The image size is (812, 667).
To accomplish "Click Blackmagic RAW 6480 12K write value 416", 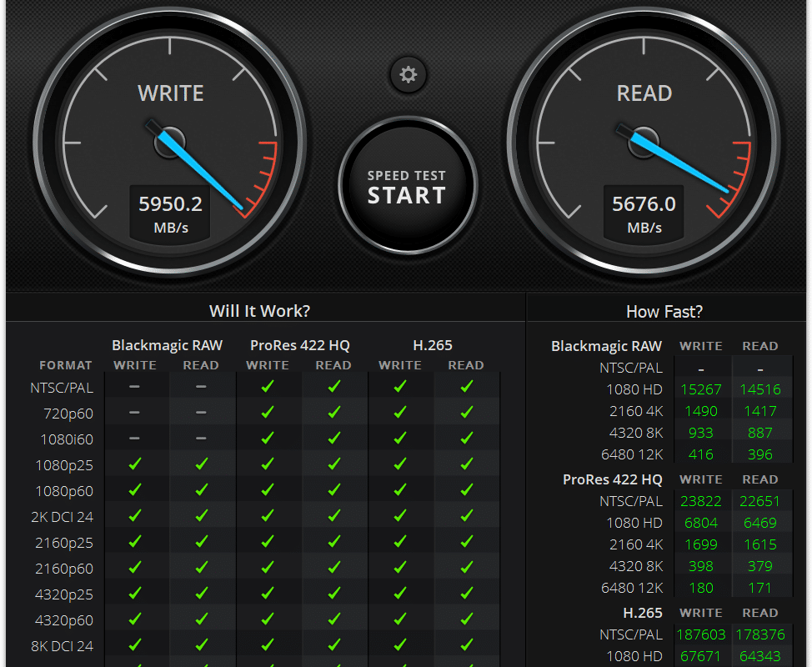I will click(x=700, y=454).
